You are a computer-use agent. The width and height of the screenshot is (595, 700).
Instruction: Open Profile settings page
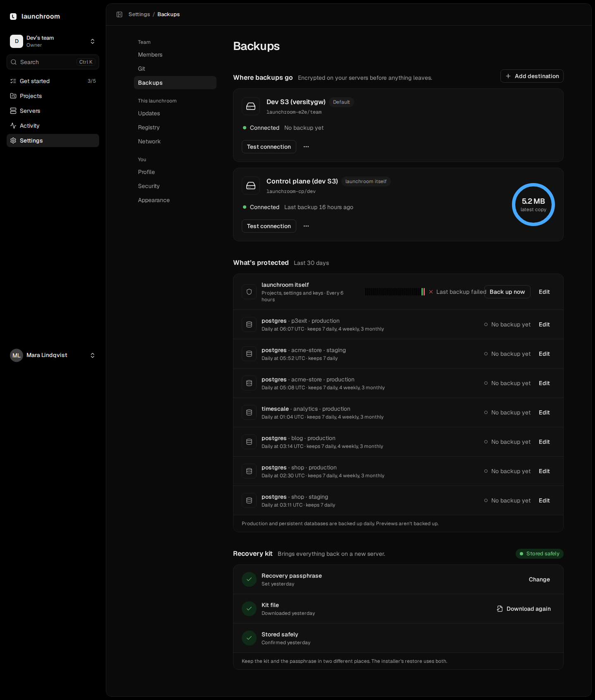point(175,172)
